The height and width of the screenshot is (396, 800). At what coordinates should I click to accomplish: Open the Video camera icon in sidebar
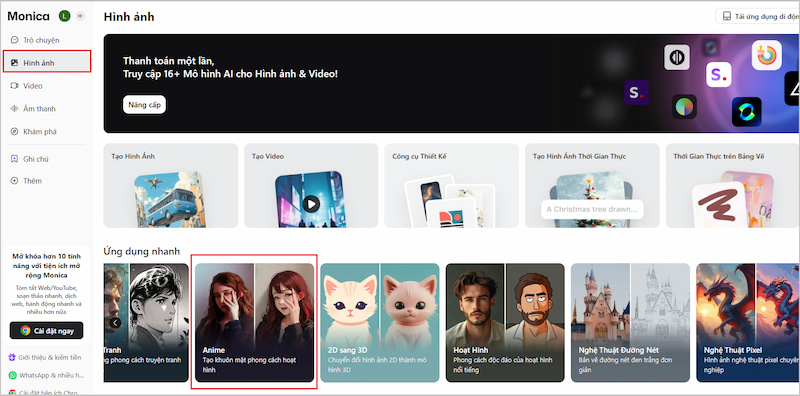click(x=14, y=86)
